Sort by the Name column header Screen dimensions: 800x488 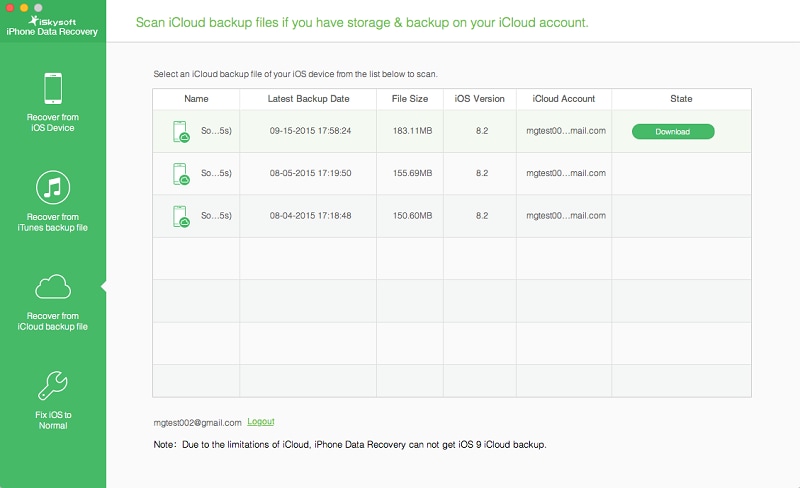tap(196, 99)
